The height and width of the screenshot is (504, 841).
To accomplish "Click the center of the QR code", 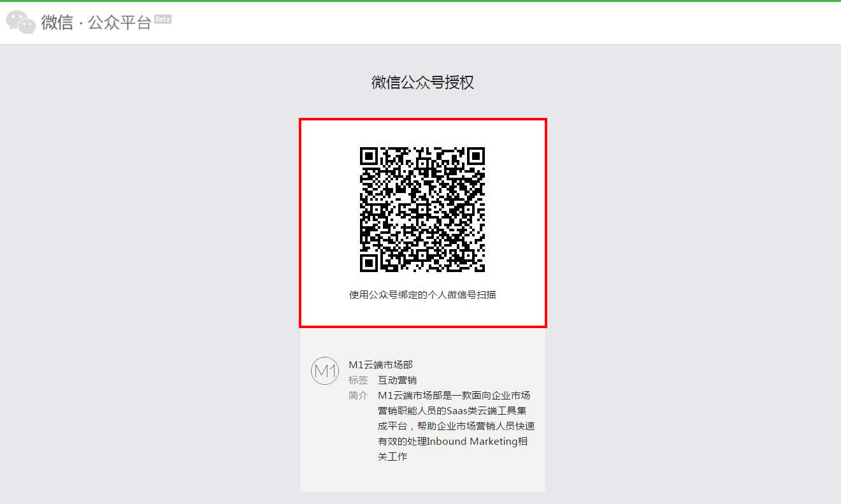I will tap(422, 210).
